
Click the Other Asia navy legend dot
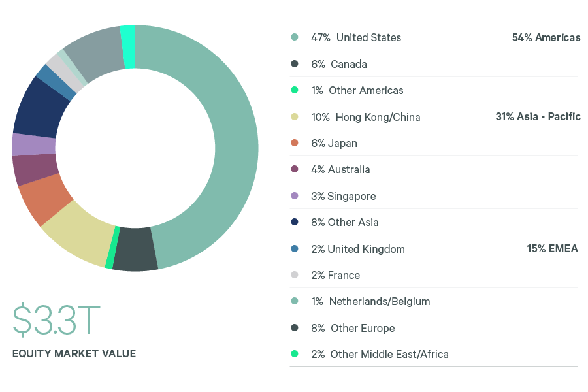[x=295, y=222]
